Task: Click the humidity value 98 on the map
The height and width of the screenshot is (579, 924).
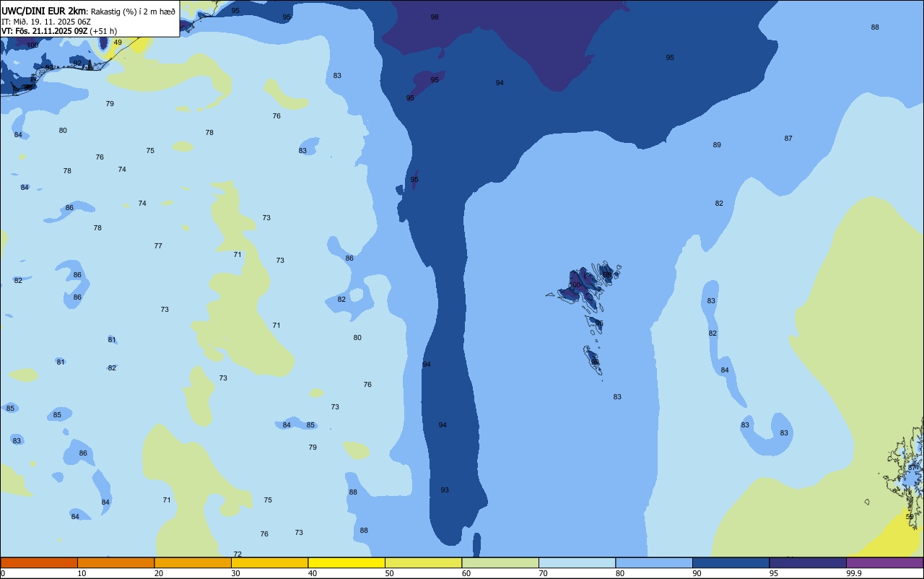Action: pyautogui.click(x=435, y=17)
